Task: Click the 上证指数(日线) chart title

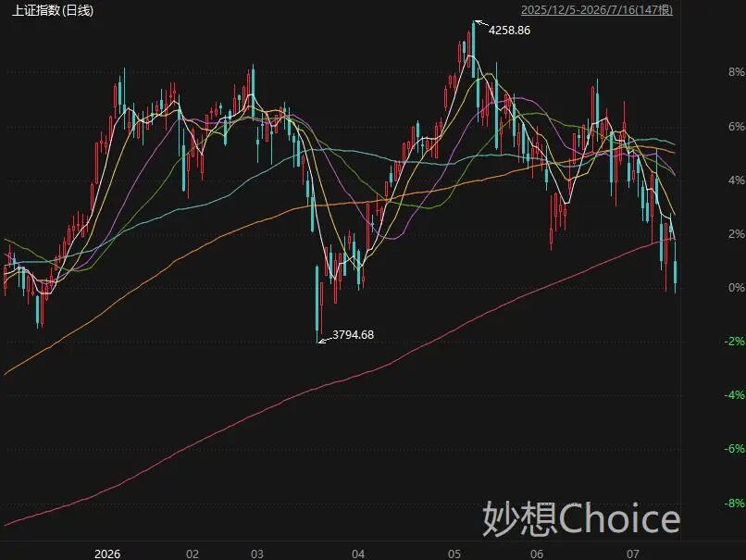Action: pyautogui.click(x=53, y=10)
